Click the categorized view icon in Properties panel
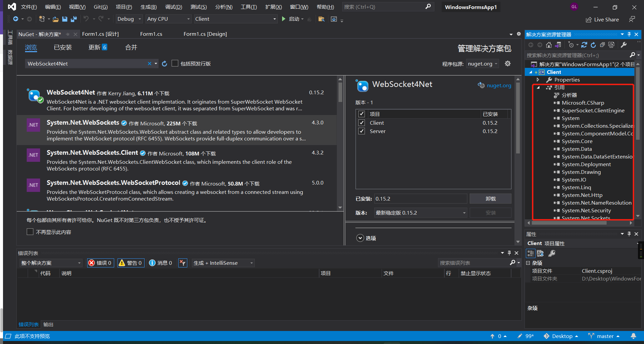Image resolution: width=644 pixels, height=344 pixels. click(x=530, y=253)
